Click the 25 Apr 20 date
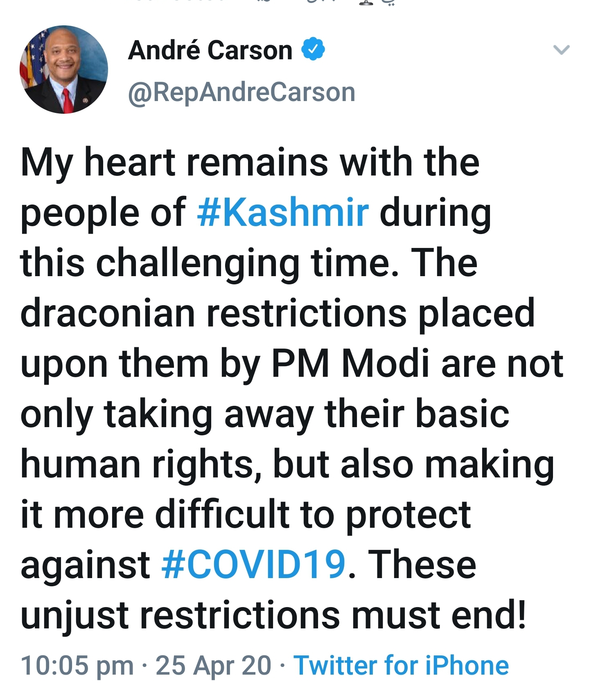Screen dimensions: 589x700 (x=213, y=665)
